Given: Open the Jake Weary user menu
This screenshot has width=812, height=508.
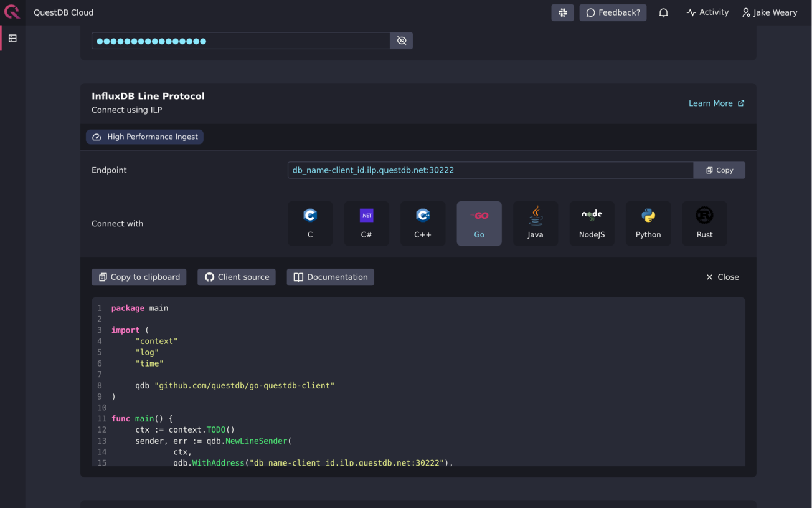Looking at the screenshot, I should click(770, 12).
